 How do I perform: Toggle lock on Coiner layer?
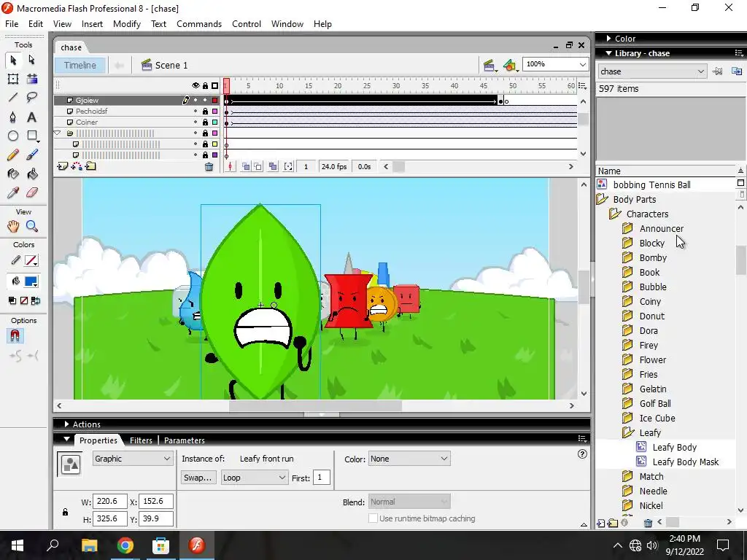pos(205,122)
